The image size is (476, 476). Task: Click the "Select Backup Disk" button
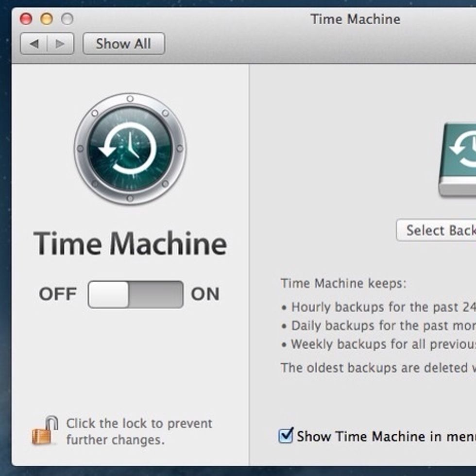[437, 230]
